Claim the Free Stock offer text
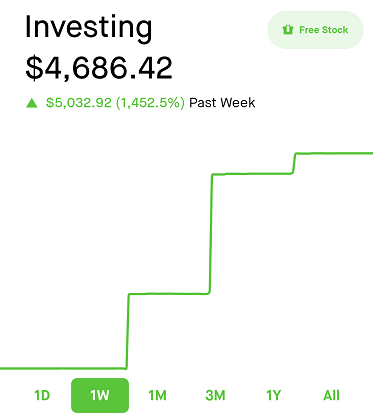 pyautogui.click(x=323, y=30)
